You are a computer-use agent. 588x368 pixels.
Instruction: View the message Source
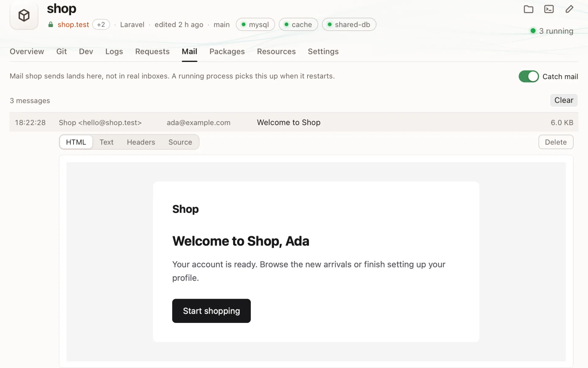(180, 142)
